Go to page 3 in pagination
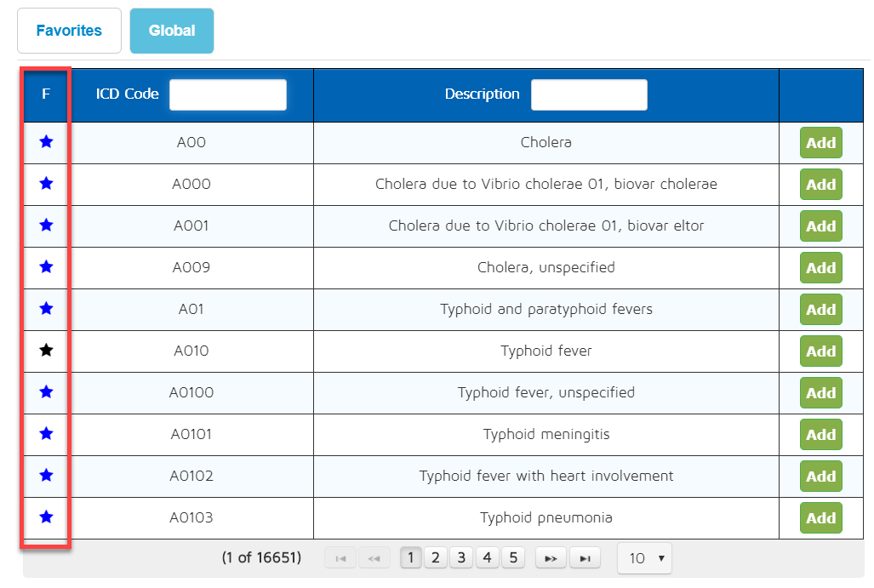This screenshot has height=588, width=874. (x=461, y=558)
